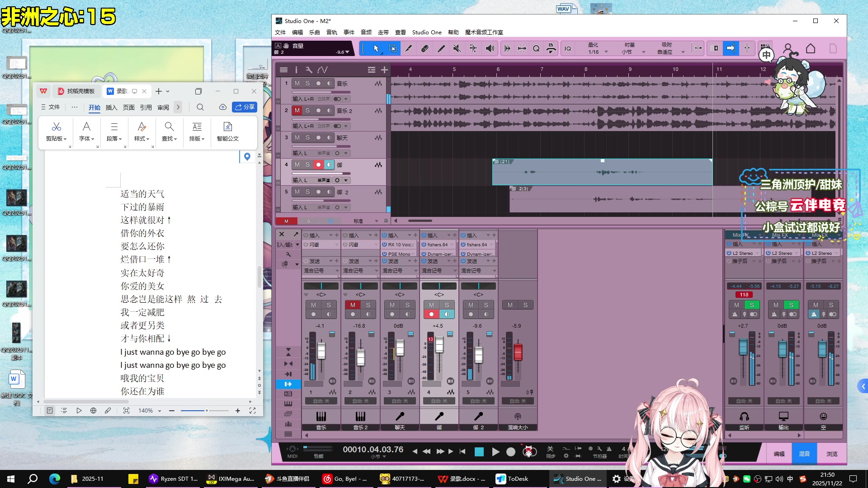Click the 混音 mix view button
This screenshot has width=868, height=488.
pyautogui.click(x=804, y=454)
